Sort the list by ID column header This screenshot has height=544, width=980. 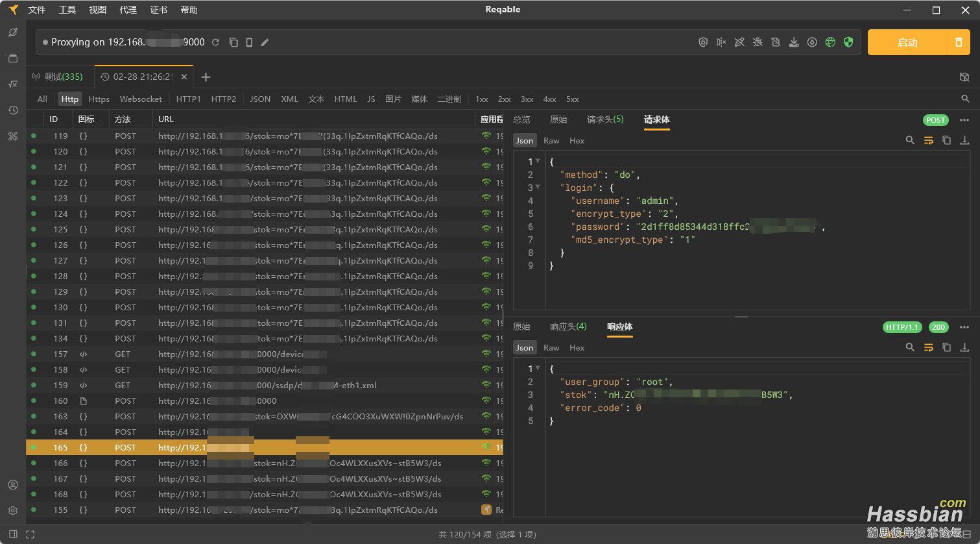[54, 119]
